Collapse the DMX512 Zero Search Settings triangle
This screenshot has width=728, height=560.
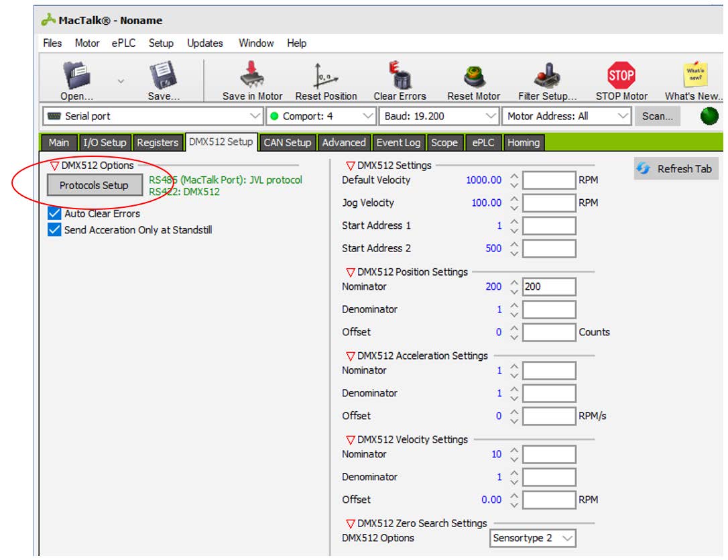(x=351, y=524)
